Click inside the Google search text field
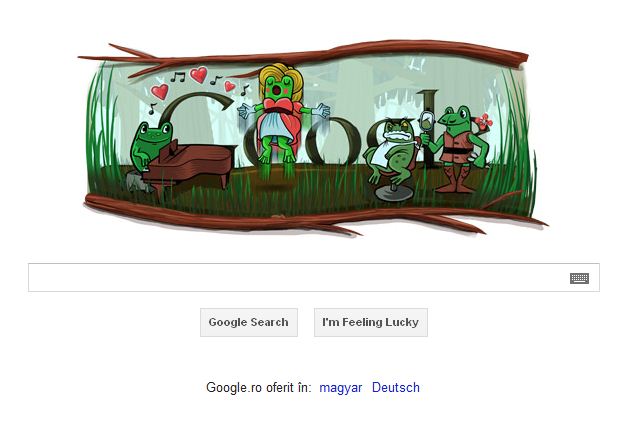 point(314,277)
